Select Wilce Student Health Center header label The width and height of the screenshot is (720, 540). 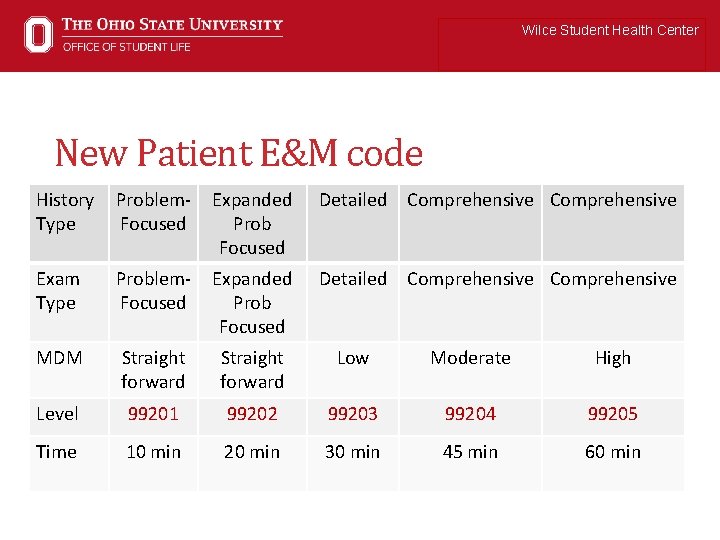[609, 30]
